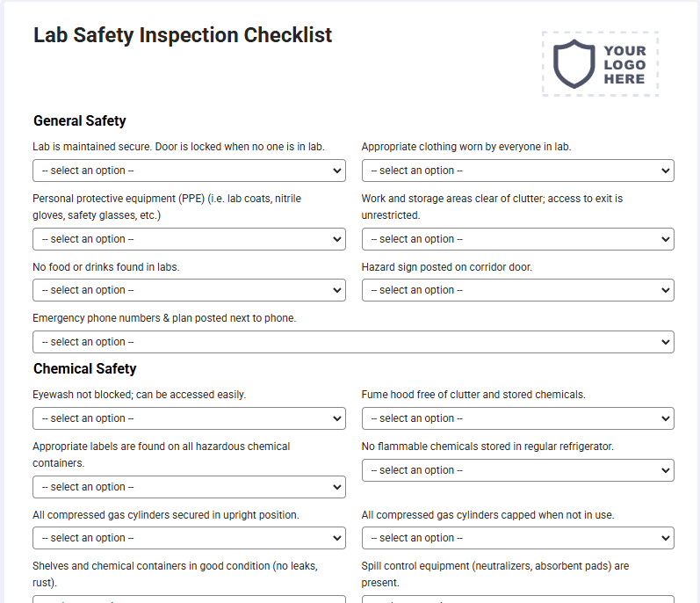700x603 pixels.
Task: Open the 'Appropriate clothing worn' dropdown
Action: tap(518, 171)
